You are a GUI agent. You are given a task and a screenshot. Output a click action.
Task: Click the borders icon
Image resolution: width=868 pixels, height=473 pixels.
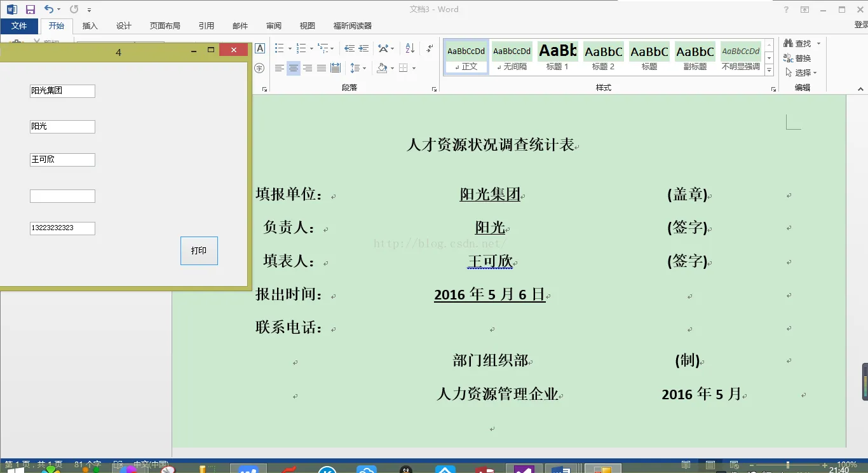point(403,68)
